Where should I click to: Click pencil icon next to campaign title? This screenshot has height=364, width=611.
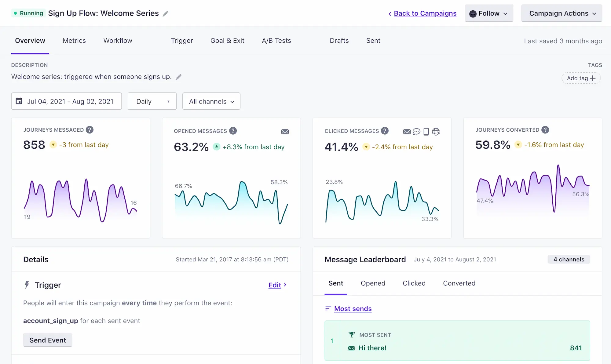click(x=166, y=14)
